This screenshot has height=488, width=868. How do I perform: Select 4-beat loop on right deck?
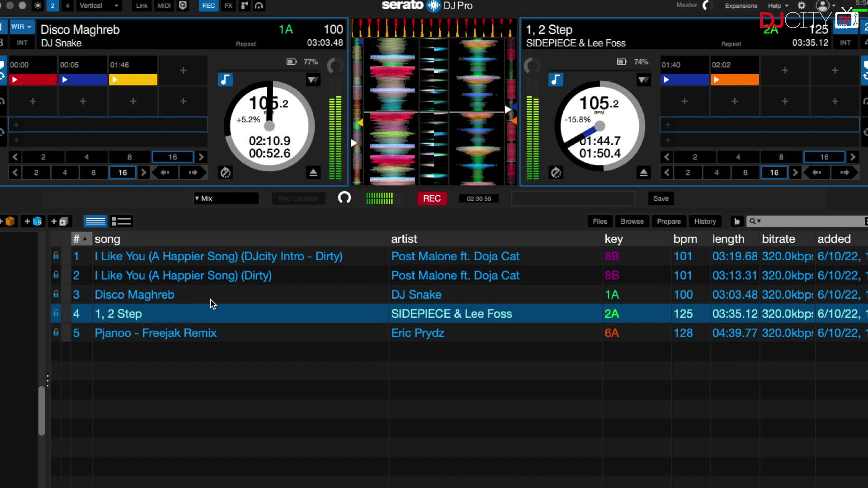tap(738, 157)
